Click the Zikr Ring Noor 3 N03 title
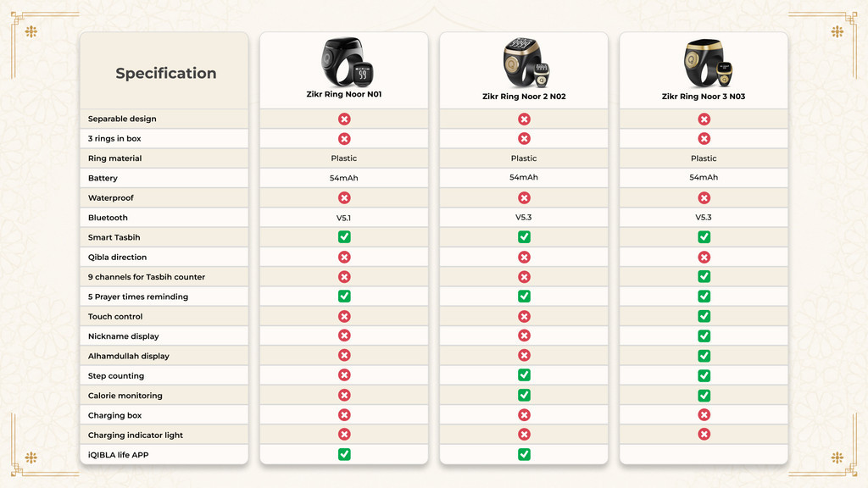This screenshot has height=488, width=868. tap(704, 97)
